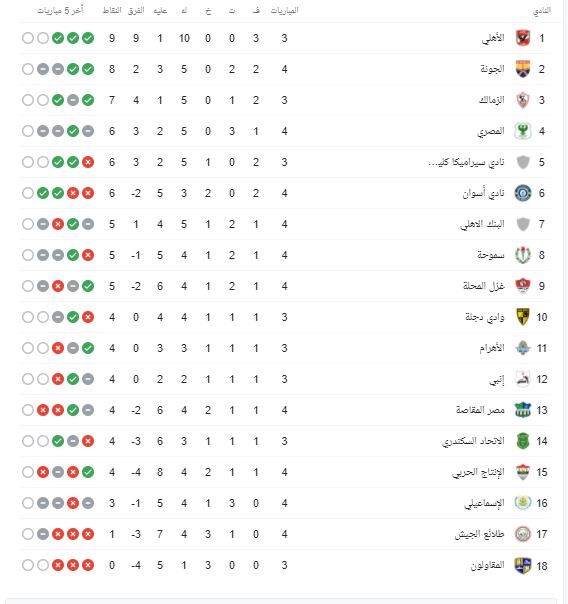This screenshot has height=604, width=568.
Task: Click the آخر 5 مباريات column header
Action: pos(60,10)
